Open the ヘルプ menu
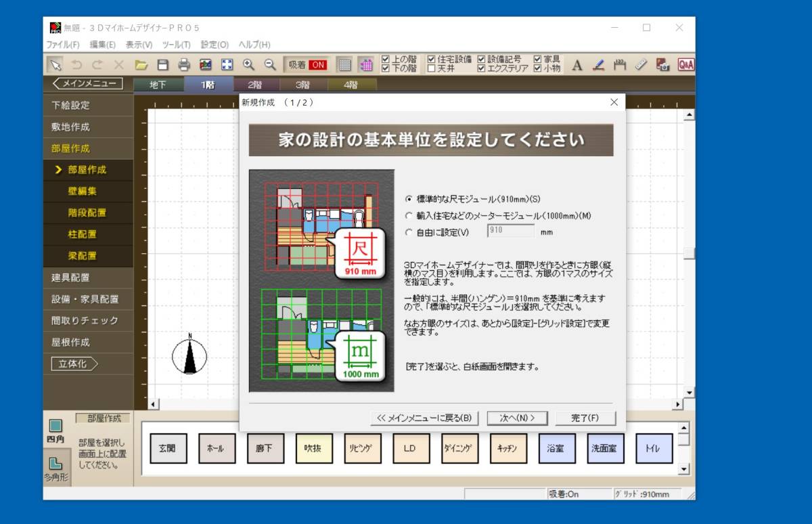This screenshot has height=524, width=812. pos(254,45)
